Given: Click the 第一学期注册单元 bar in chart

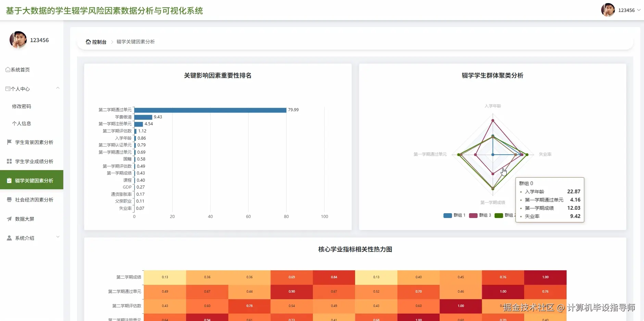Looking at the screenshot, I should tap(139, 124).
